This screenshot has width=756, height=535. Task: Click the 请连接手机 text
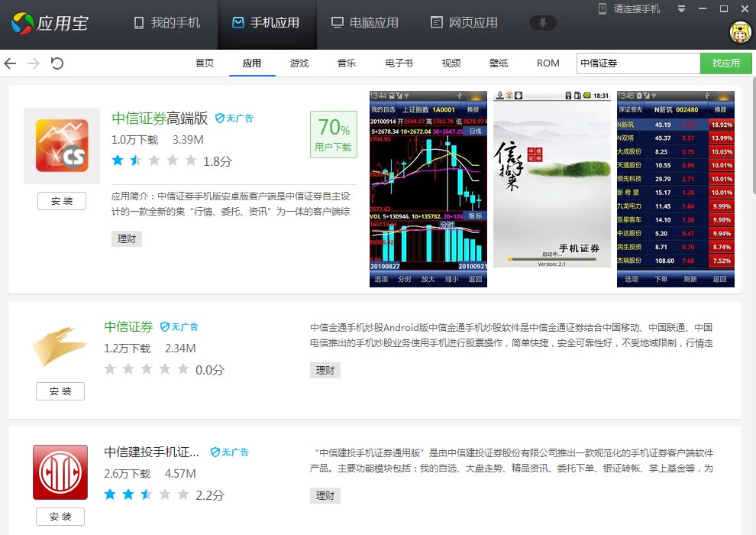pyautogui.click(x=636, y=8)
